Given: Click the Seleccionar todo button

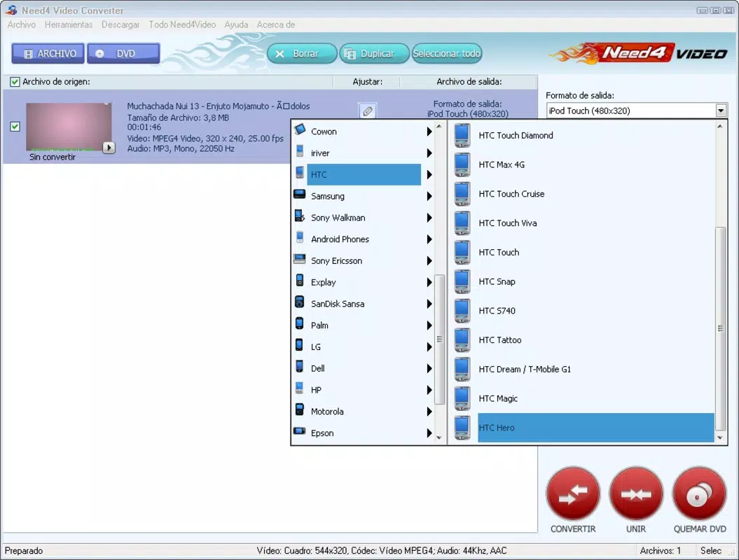Looking at the screenshot, I should click(x=447, y=54).
